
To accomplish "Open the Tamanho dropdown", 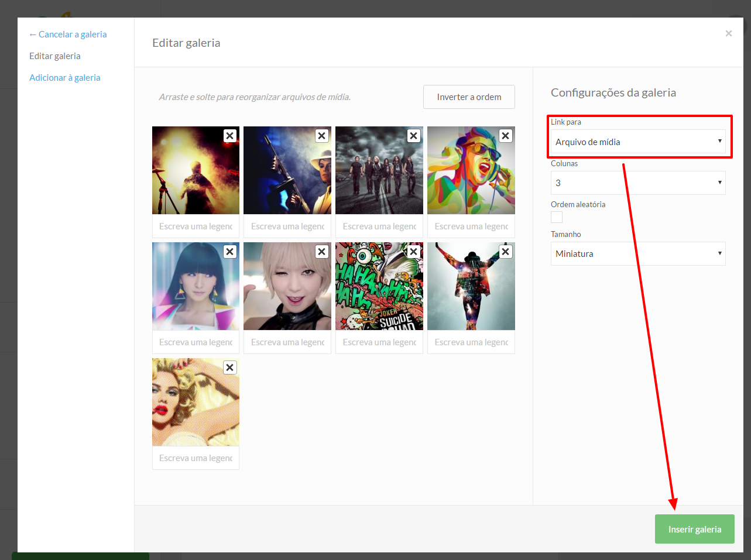I will pos(638,253).
